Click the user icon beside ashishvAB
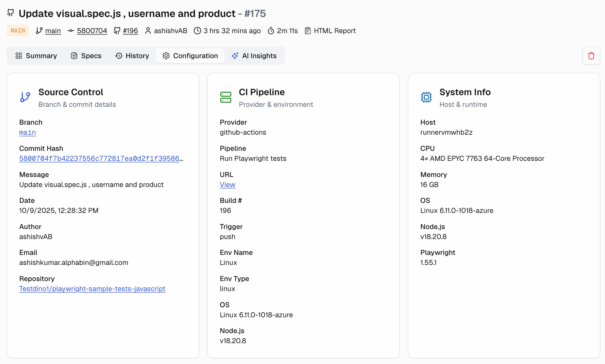 pos(148,31)
